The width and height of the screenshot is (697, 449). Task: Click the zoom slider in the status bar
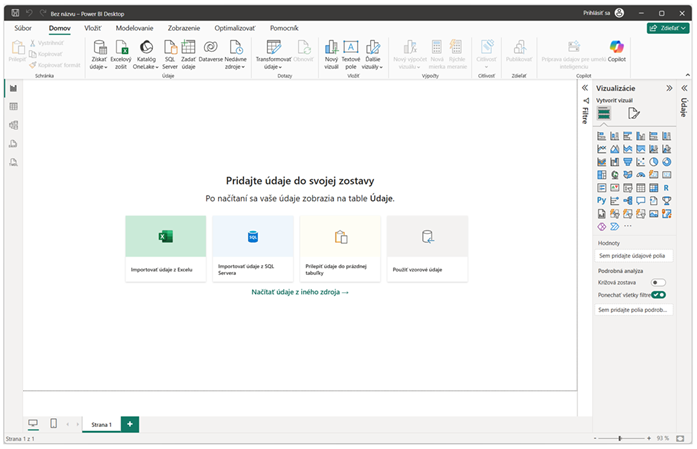620,439
